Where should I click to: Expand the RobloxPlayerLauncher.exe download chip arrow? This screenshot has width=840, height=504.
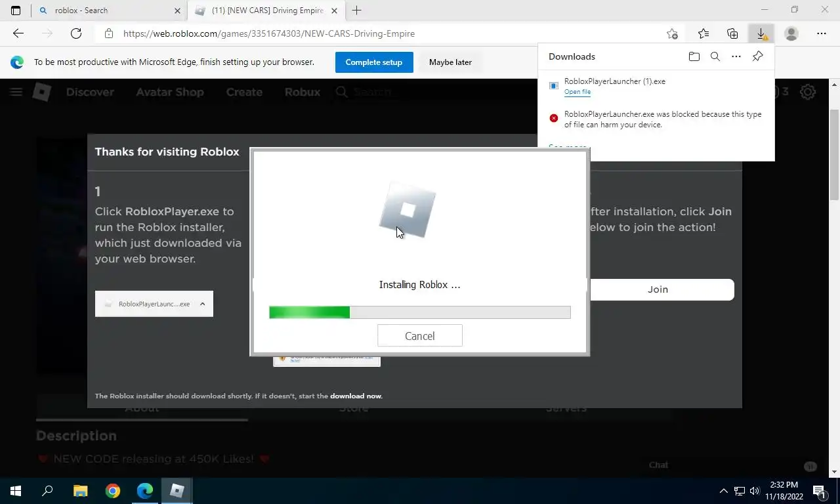coord(202,304)
